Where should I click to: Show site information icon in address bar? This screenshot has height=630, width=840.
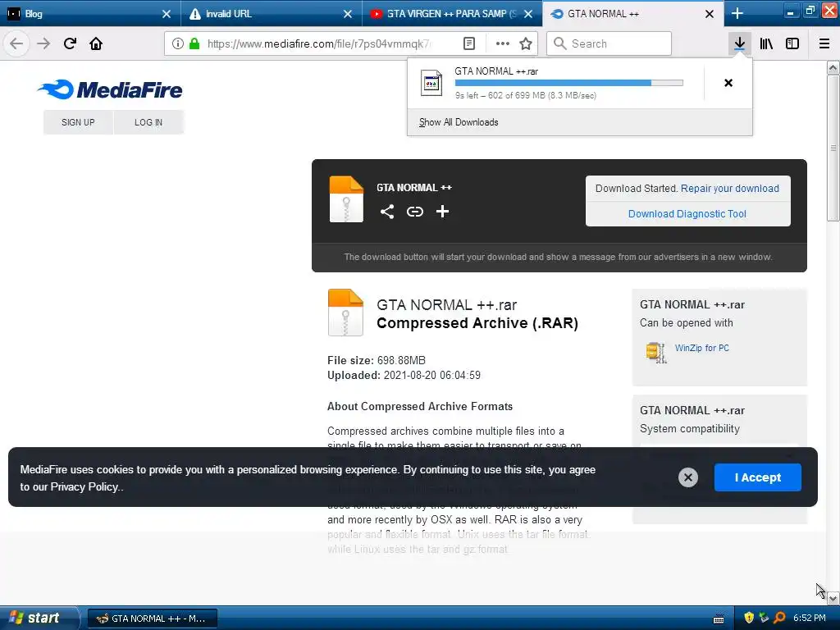click(178, 43)
